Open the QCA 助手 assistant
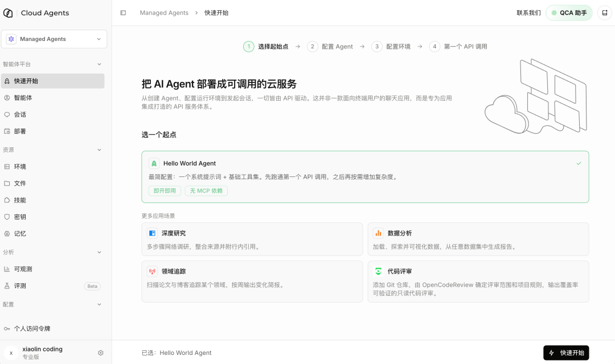The image size is (615, 364). pyautogui.click(x=569, y=13)
